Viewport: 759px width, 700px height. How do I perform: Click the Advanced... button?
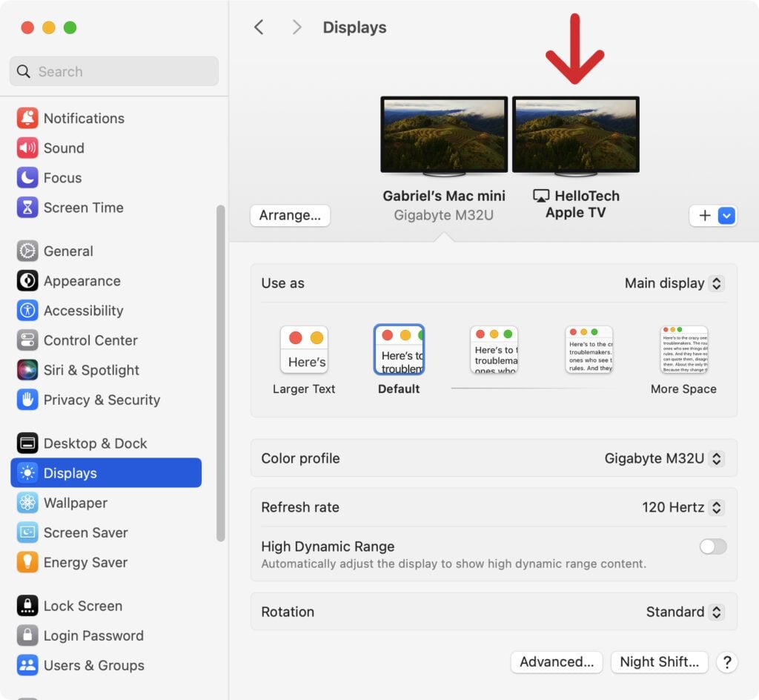556,661
